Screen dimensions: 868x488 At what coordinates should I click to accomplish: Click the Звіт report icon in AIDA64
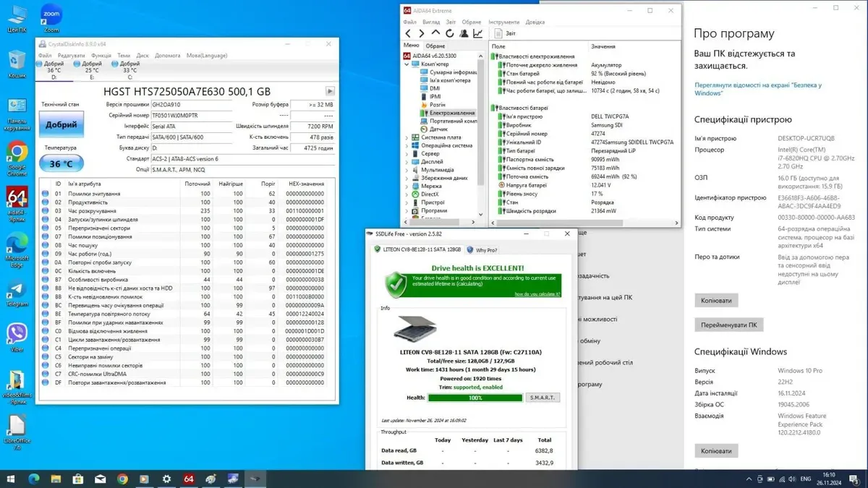(x=499, y=33)
